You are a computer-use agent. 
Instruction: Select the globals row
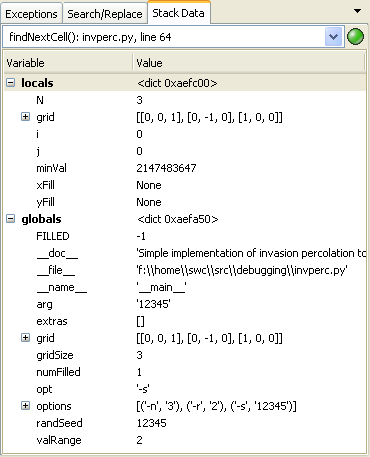coord(185,219)
